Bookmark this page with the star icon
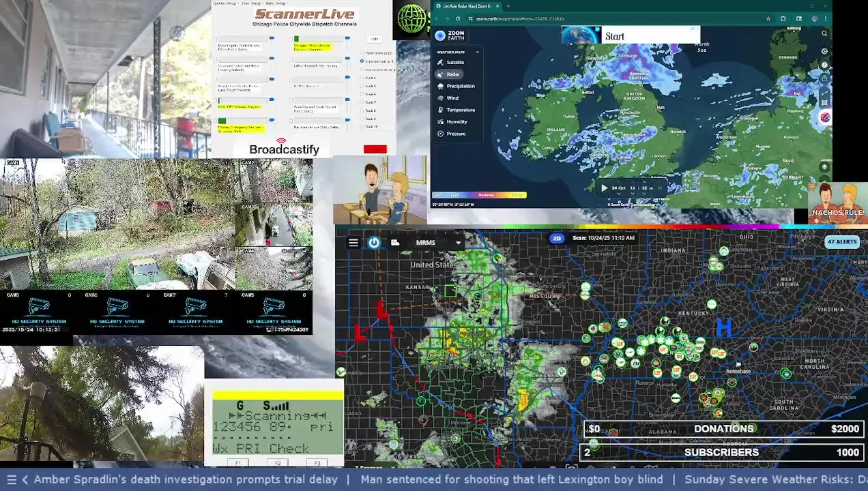Viewport: 868px width, 491px height. (x=768, y=19)
